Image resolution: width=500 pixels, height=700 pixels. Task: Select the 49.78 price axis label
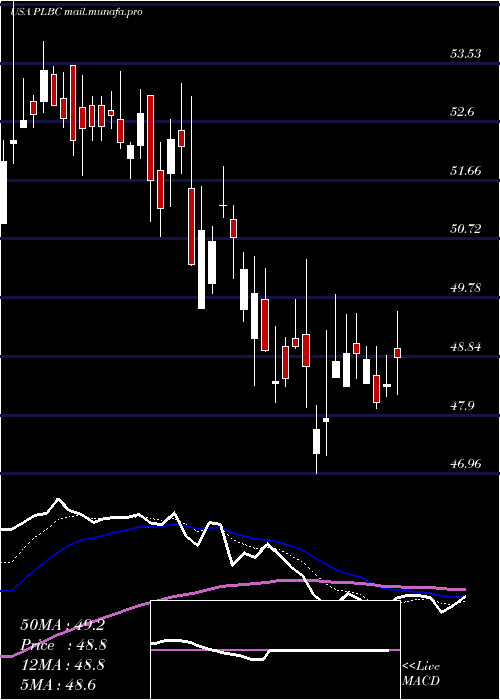(x=466, y=288)
